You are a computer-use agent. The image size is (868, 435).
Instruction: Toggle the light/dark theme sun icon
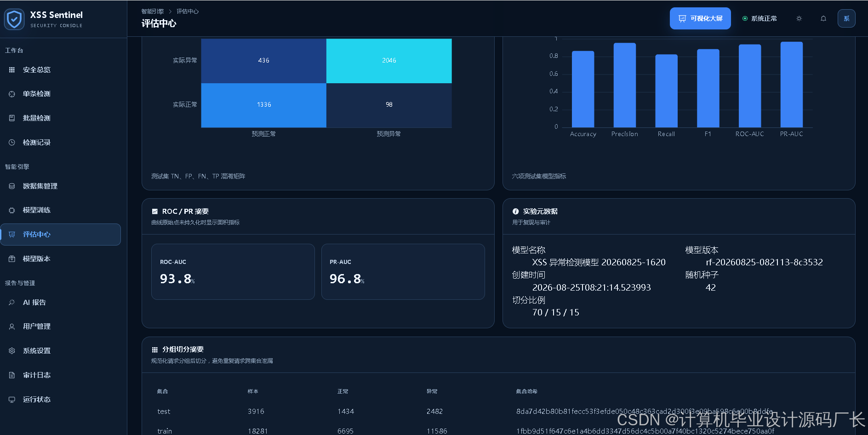pyautogui.click(x=799, y=18)
